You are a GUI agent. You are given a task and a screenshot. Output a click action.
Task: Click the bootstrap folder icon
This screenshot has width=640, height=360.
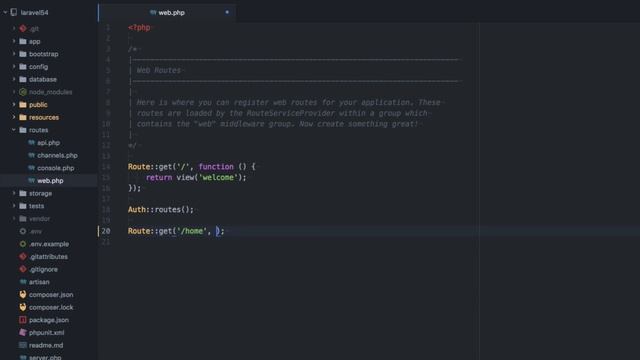click(23, 54)
